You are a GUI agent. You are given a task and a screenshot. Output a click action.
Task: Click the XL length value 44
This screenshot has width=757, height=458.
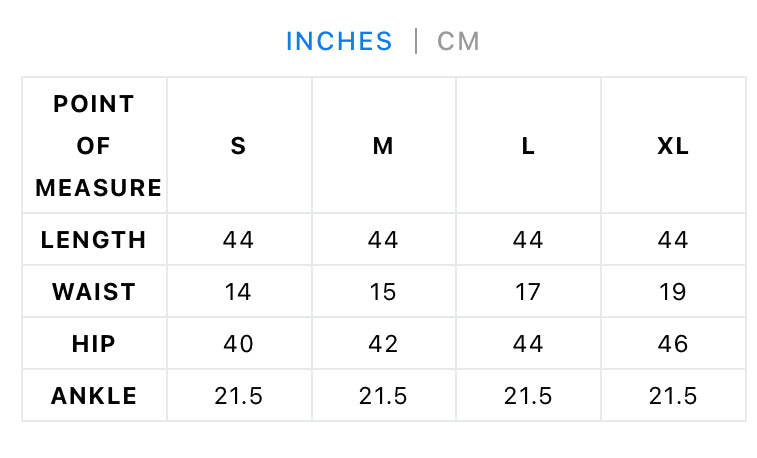coord(673,240)
